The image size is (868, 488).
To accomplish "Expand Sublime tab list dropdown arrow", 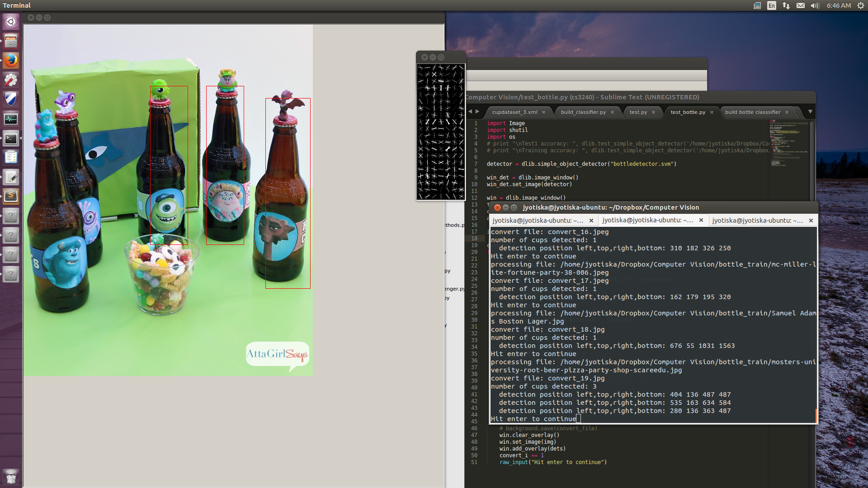I will tap(810, 112).
